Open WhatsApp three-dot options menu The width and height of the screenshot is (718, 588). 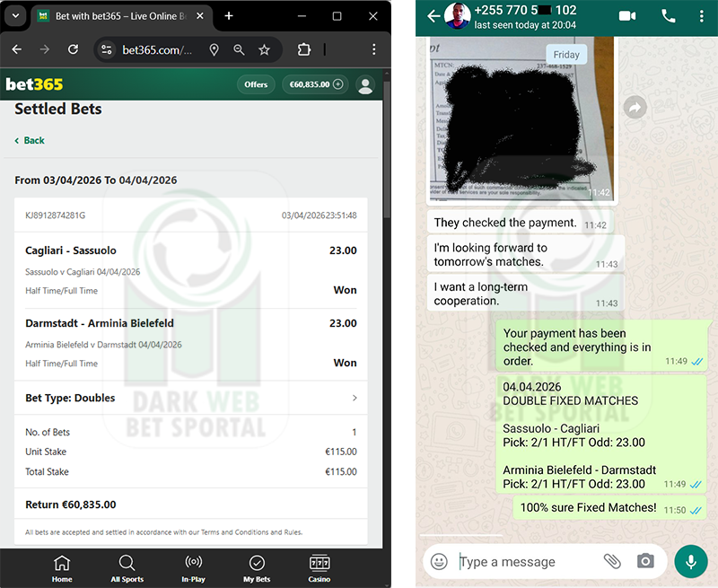(x=702, y=15)
